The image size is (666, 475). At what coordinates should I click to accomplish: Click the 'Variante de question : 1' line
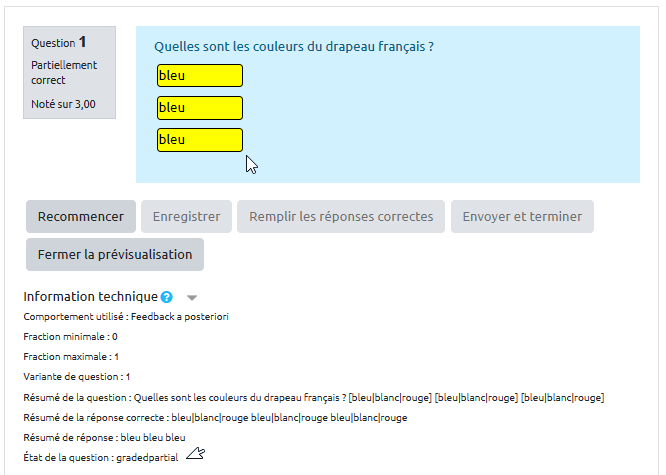coord(76,377)
